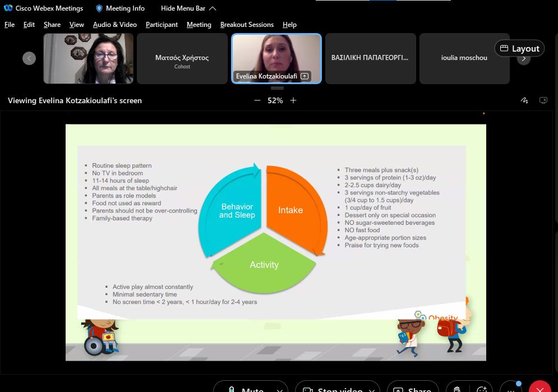
Task: Open the Breakout Sessions menu
Action: tap(247, 25)
